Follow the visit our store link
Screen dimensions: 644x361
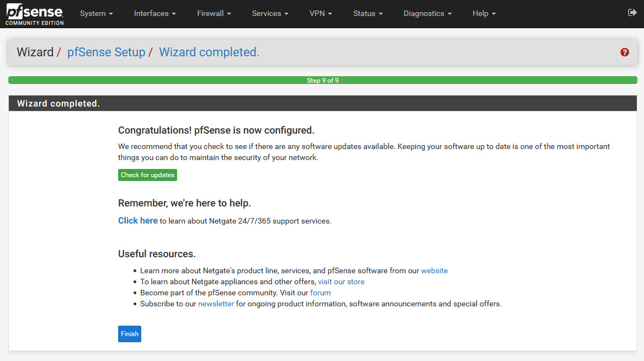pyautogui.click(x=341, y=282)
